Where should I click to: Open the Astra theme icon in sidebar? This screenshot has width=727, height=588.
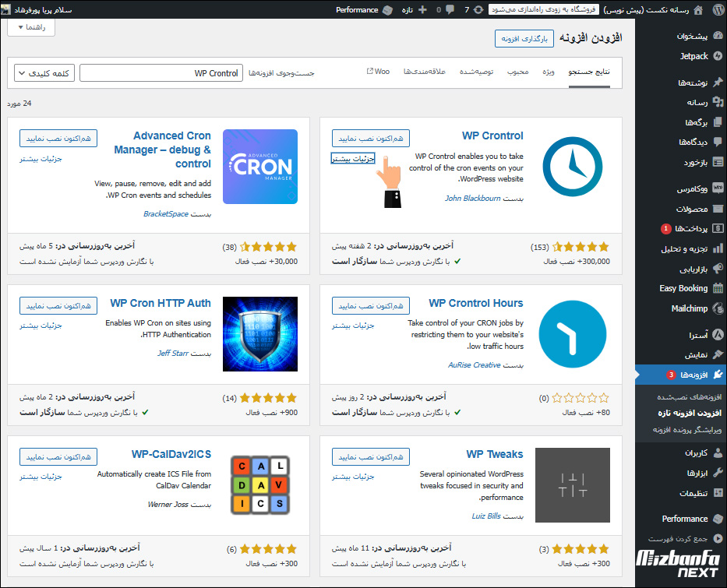[x=718, y=335]
